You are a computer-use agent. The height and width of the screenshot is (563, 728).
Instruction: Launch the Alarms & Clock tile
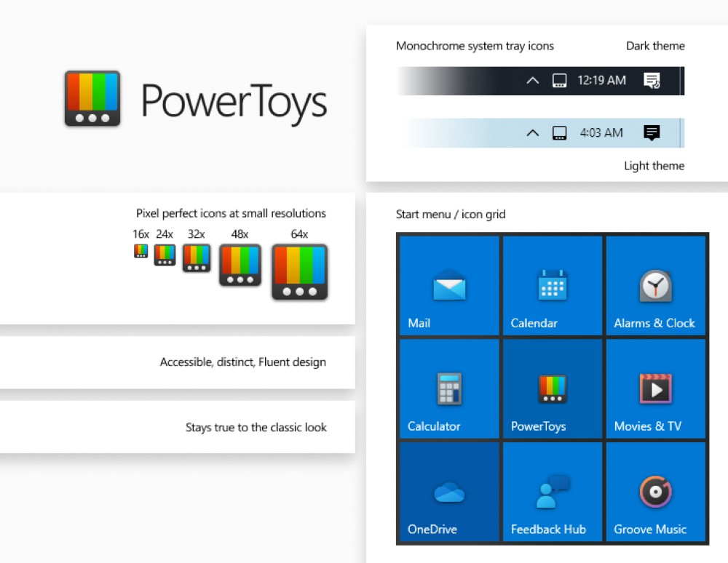[x=656, y=286]
